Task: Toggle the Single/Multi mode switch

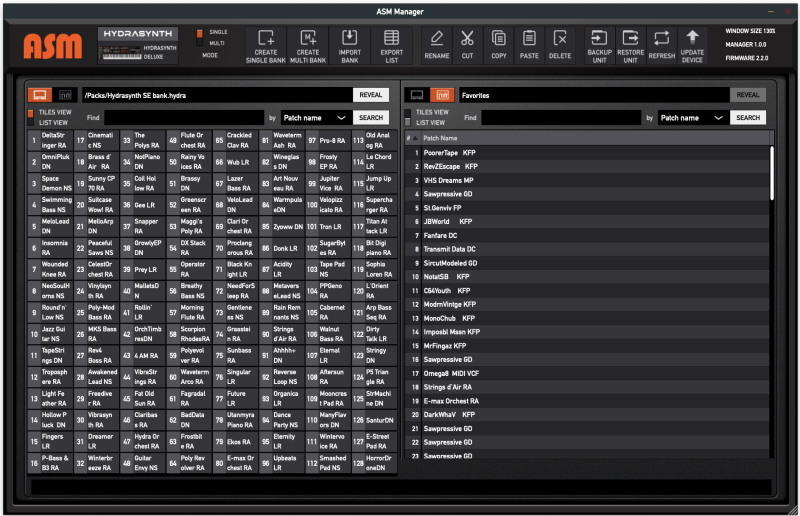Action: coord(199,37)
